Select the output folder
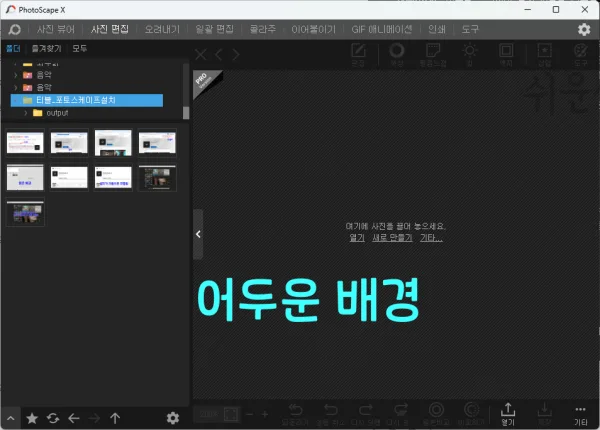Image resolution: width=600 pixels, height=430 pixels. point(57,113)
